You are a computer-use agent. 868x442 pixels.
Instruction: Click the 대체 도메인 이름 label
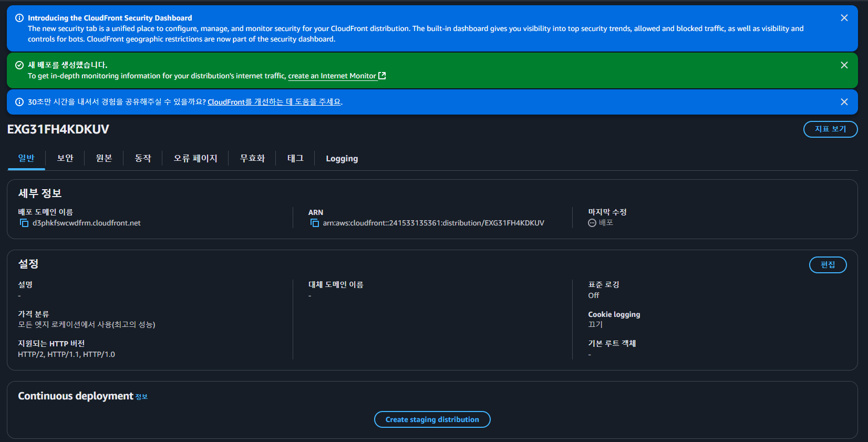pyautogui.click(x=336, y=284)
